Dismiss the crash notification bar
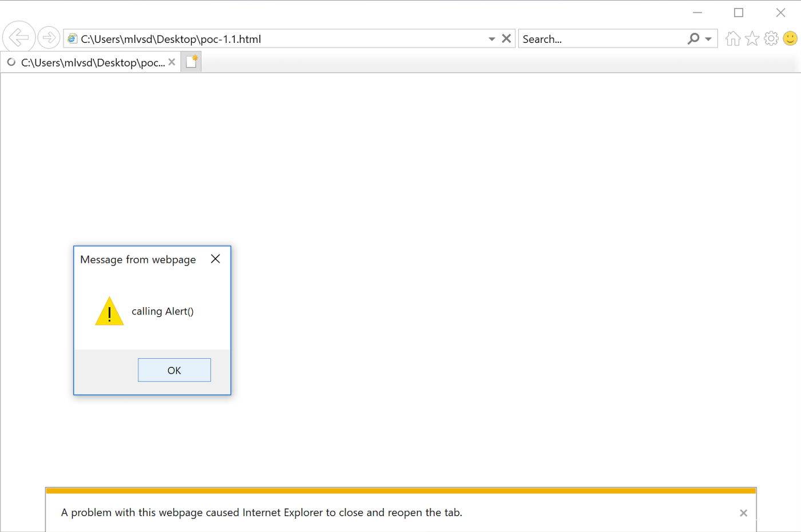 click(x=743, y=513)
